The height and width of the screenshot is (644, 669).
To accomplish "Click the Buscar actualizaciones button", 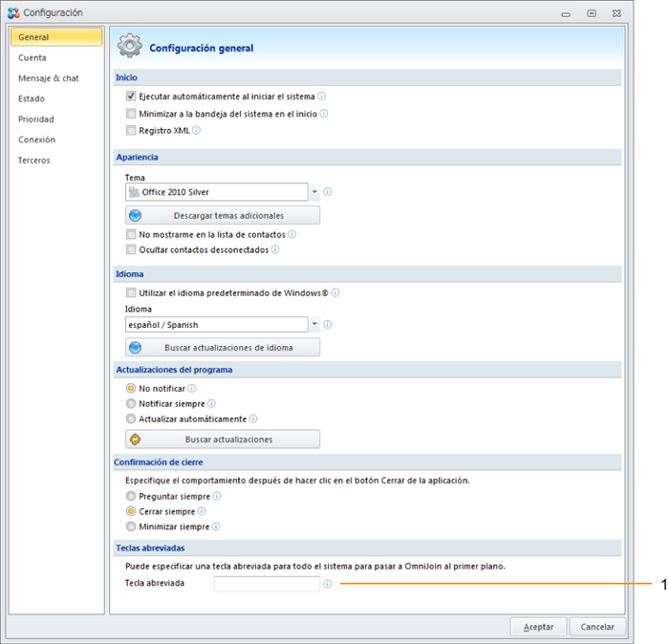I will coord(223,440).
